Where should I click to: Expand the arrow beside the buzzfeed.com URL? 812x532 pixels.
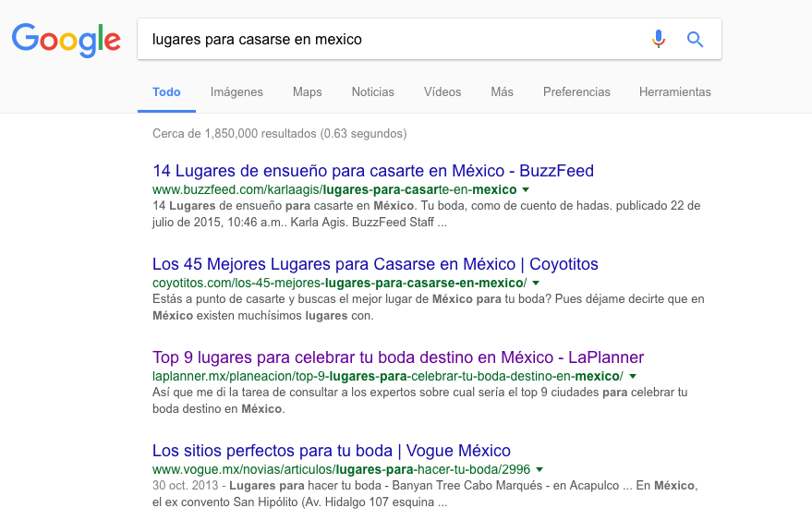[x=526, y=190]
